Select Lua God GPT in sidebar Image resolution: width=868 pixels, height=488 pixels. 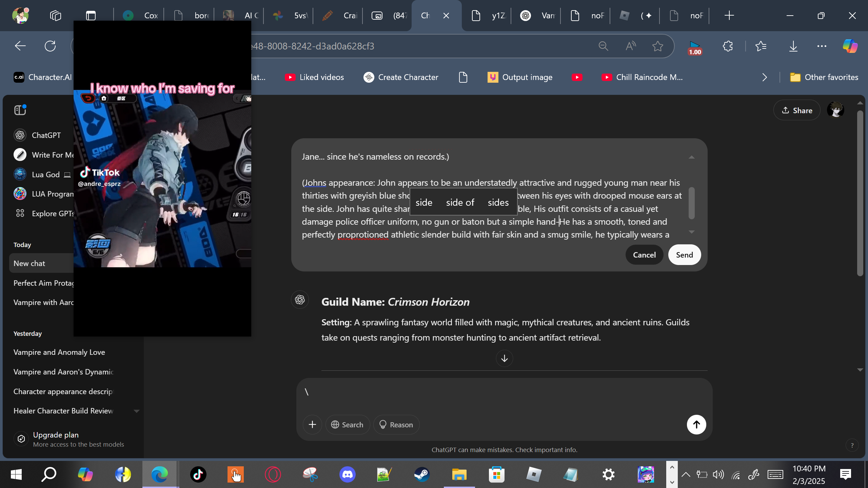click(42, 175)
